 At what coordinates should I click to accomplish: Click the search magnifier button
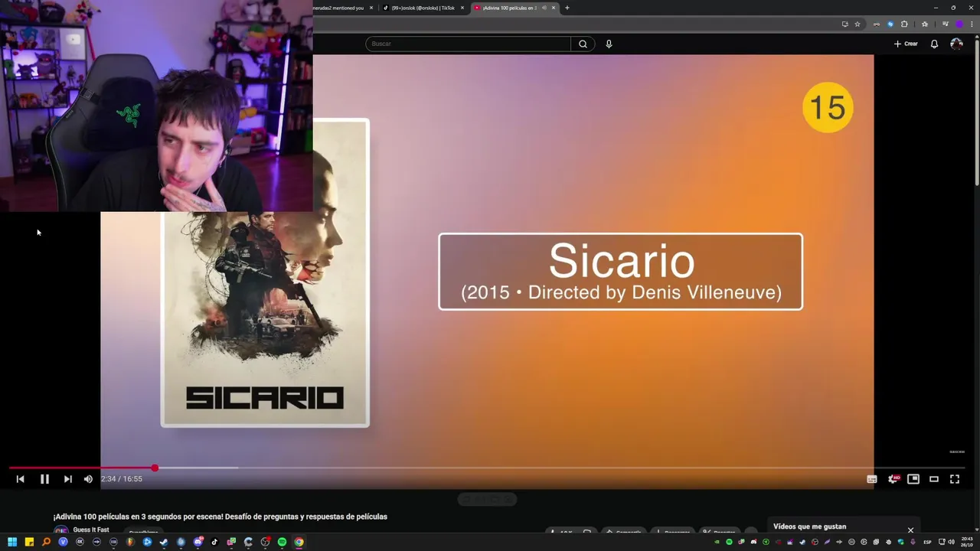click(583, 44)
